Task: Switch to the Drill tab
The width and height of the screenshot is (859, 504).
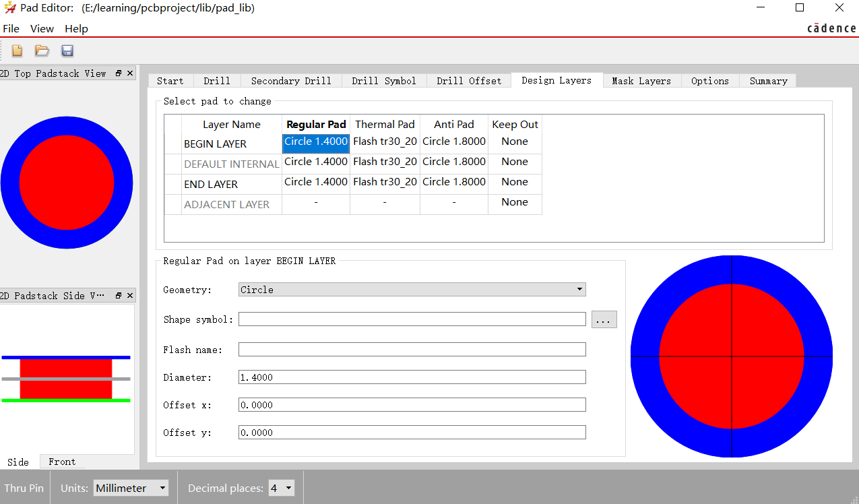Action: (x=217, y=81)
